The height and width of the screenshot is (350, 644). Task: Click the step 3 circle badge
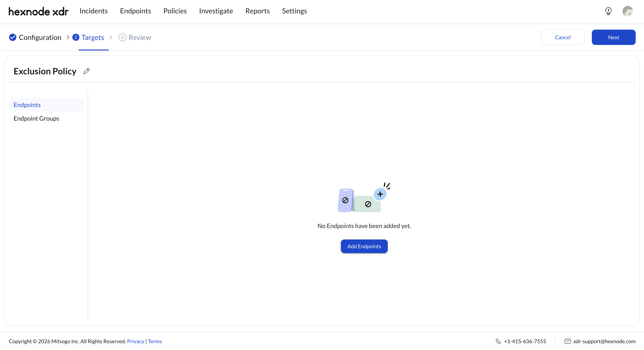pos(122,37)
